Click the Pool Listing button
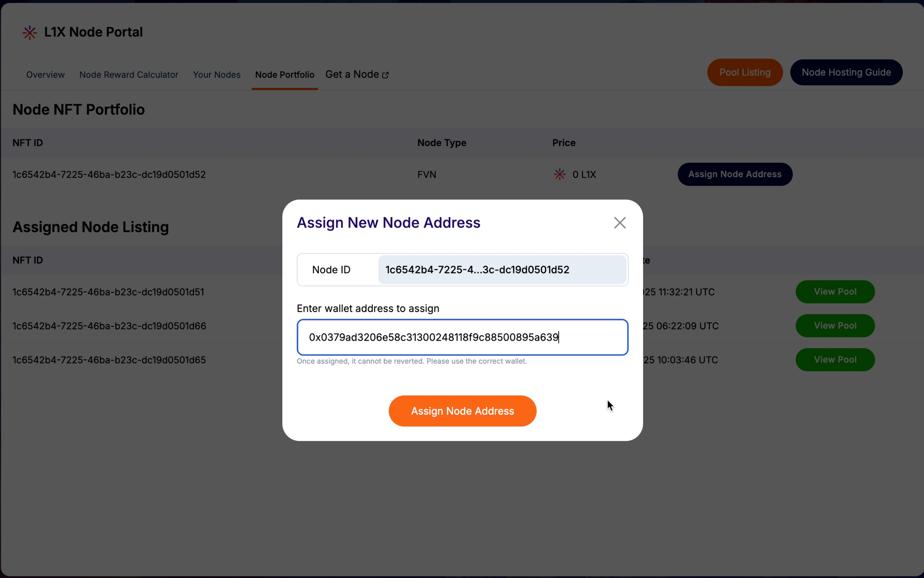The height and width of the screenshot is (578, 924). (x=745, y=72)
